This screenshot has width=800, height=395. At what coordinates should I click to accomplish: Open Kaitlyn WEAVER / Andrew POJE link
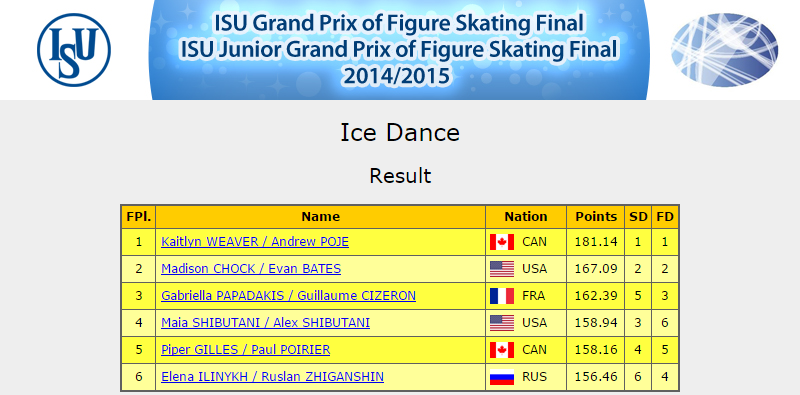pyautogui.click(x=255, y=241)
